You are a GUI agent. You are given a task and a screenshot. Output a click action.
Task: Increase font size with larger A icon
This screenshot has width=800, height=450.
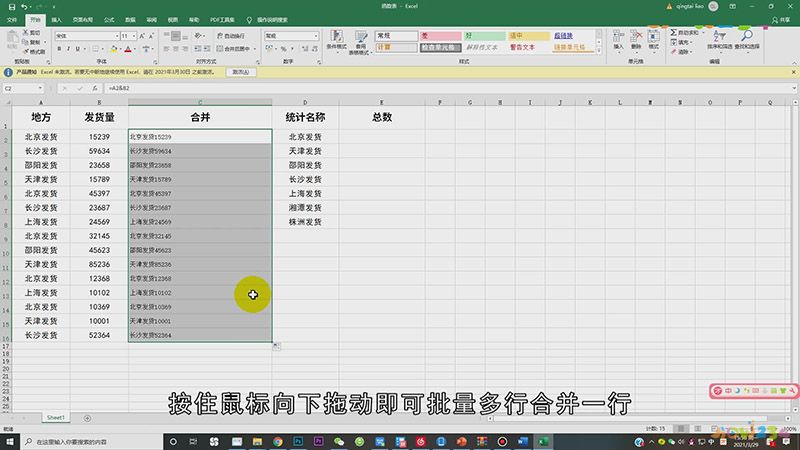[142, 36]
